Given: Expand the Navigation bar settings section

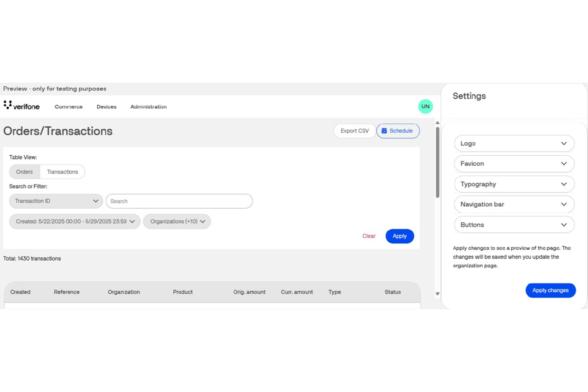Looking at the screenshot, I should pyautogui.click(x=514, y=205).
